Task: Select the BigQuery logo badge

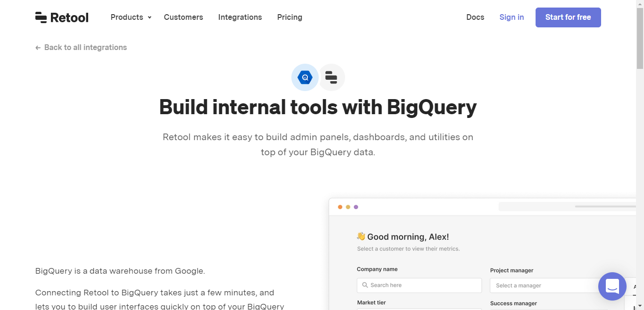Action: 305,77
